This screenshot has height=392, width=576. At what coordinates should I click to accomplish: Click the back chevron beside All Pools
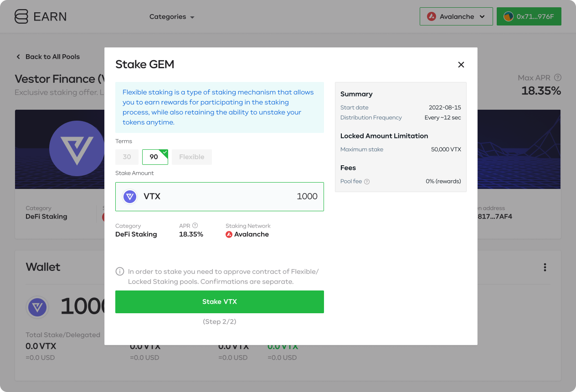pos(18,57)
